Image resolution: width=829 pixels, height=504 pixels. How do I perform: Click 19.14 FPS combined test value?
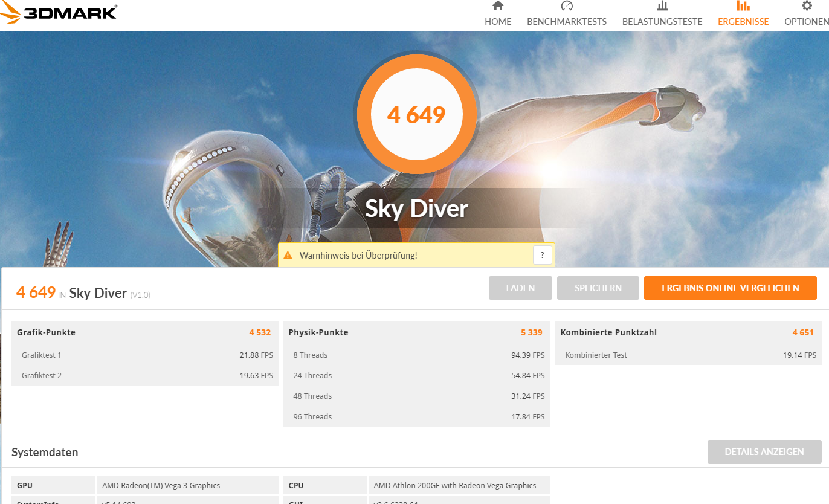pyautogui.click(x=799, y=355)
